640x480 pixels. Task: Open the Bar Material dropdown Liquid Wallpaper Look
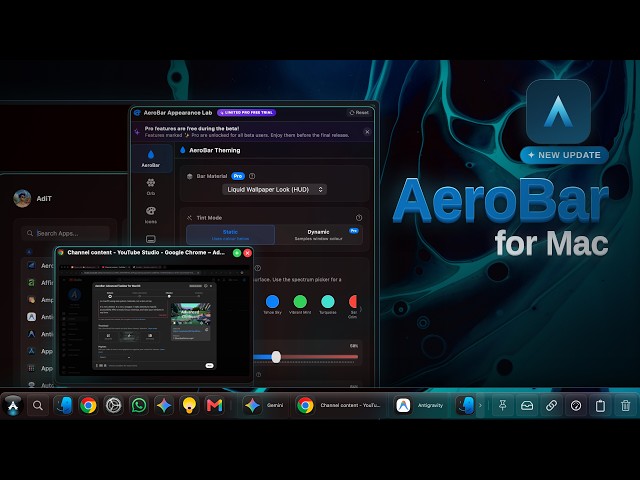pyautogui.click(x=274, y=189)
